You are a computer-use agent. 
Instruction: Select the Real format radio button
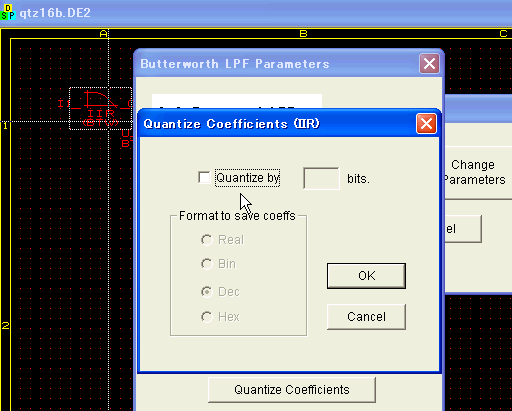pyautogui.click(x=207, y=240)
